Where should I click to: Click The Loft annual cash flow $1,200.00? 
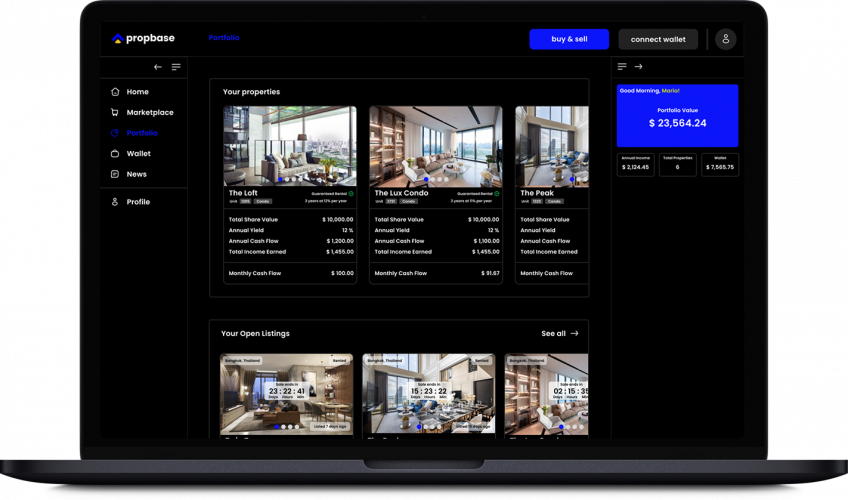[340, 241]
